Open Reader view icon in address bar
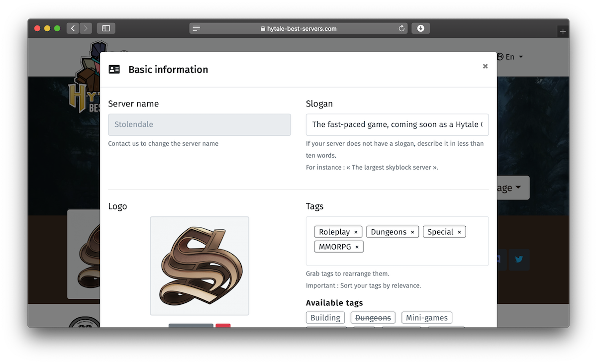The height and width of the screenshot is (364, 597). click(x=197, y=28)
